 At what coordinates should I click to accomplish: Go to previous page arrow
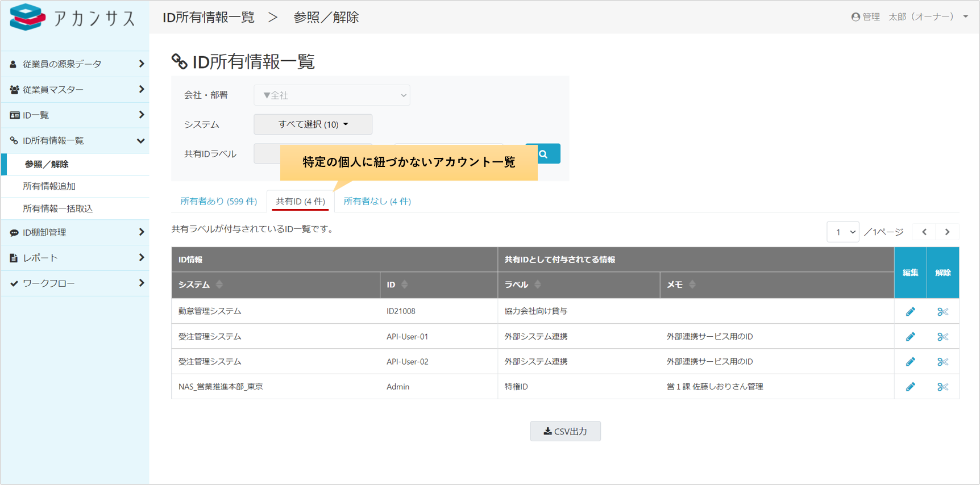coord(924,232)
